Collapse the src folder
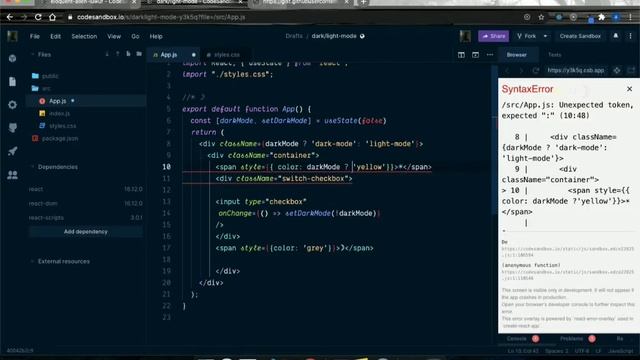Screen dimensions: 640x360 pyautogui.click(x=41, y=88)
